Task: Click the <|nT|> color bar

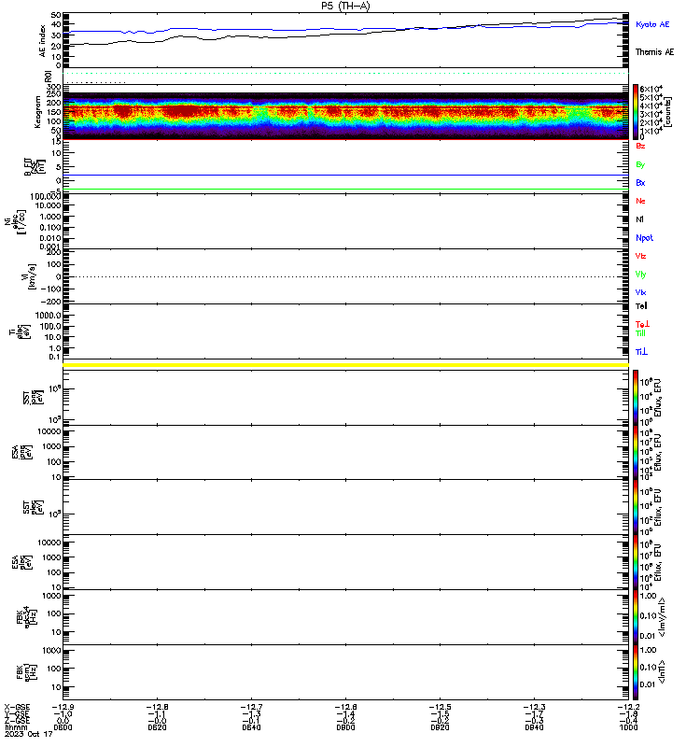Action: [x=636, y=672]
